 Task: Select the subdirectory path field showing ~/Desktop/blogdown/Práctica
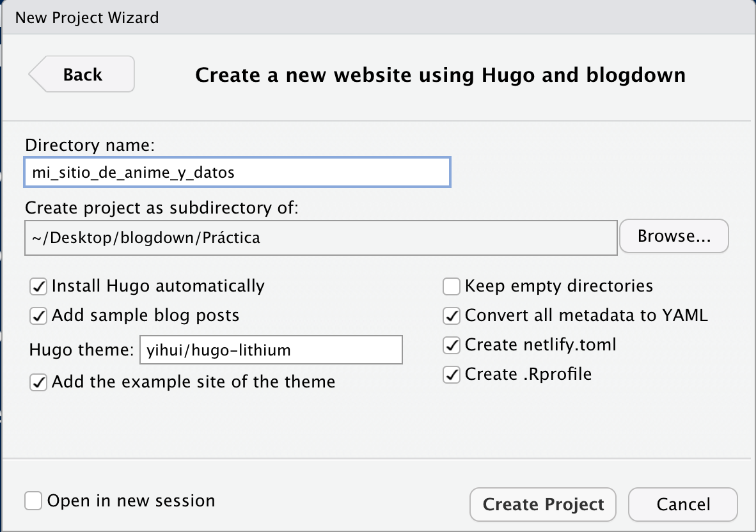pyautogui.click(x=320, y=238)
